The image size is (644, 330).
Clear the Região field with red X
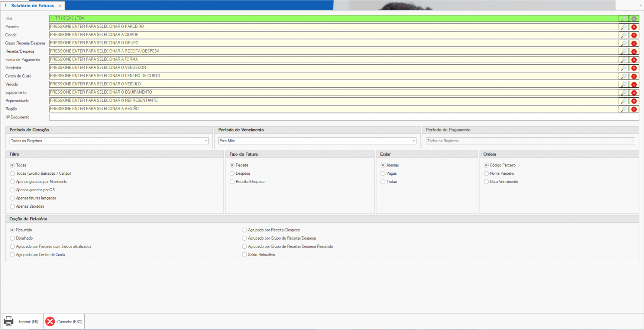tap(634, 109)
